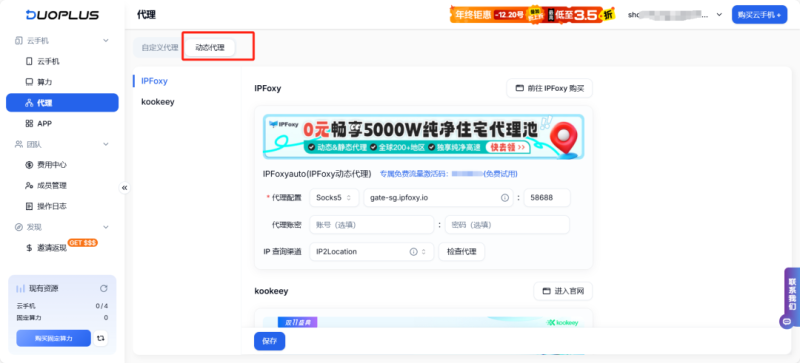Select kookeey in the provider list
The width and height of the screenshot is (800, 363).
point(158,102)
